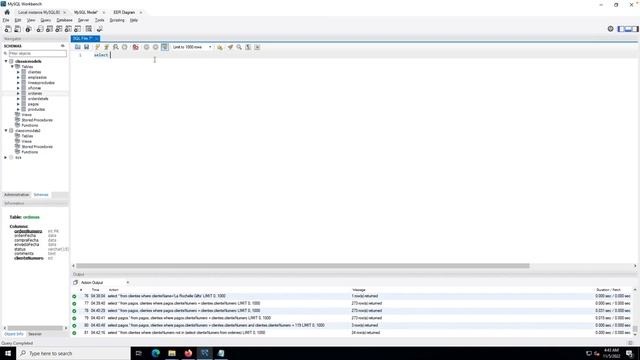Expand the ordenes table node
Image resolution: width=640 pixels, height=360 pixels.
[18, 93]
